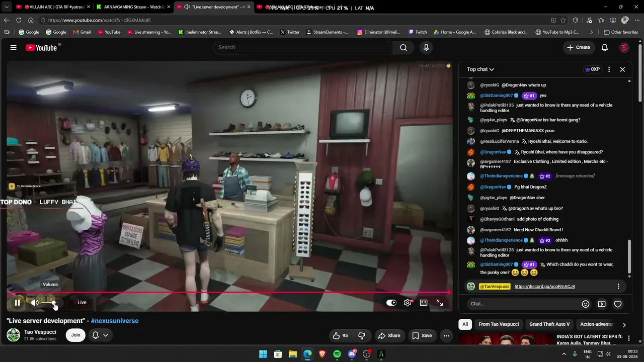Launch Spotify from the taskbar

pyautogui.click(x=337, y=354)
